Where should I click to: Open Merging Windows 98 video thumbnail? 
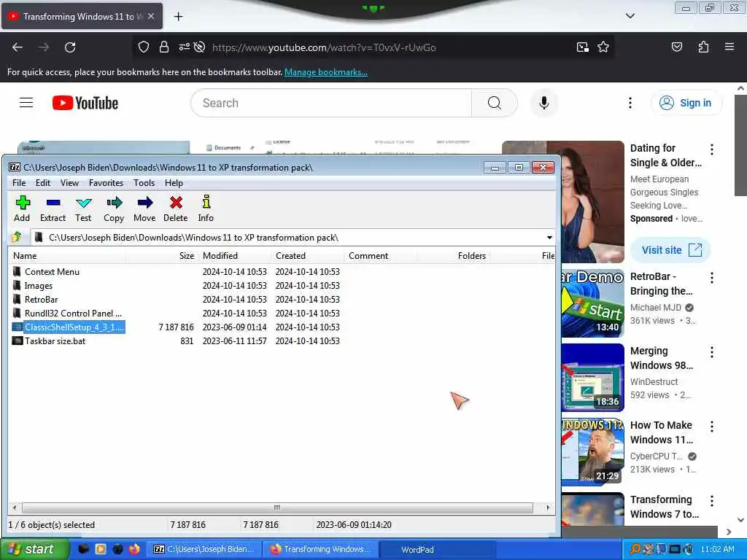592,377
